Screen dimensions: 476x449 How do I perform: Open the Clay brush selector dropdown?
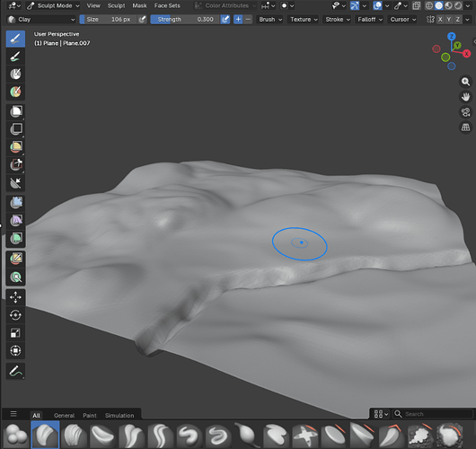[x=41, y=20]
